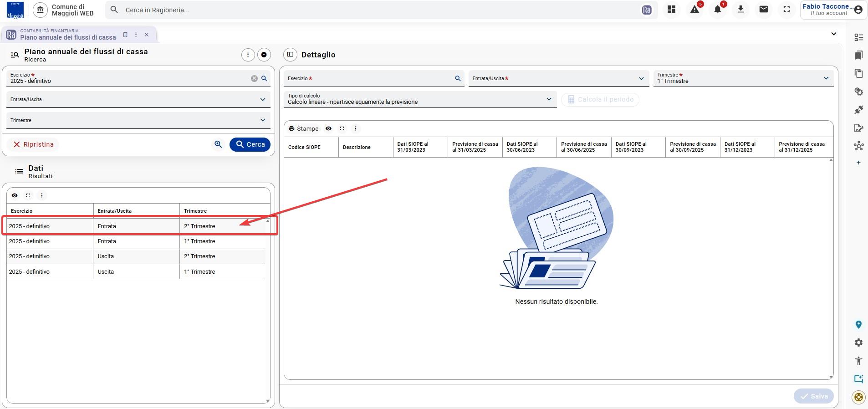
Task: Open the mail envelope icon
Action: pyautogui.click(x=764, y=10)
